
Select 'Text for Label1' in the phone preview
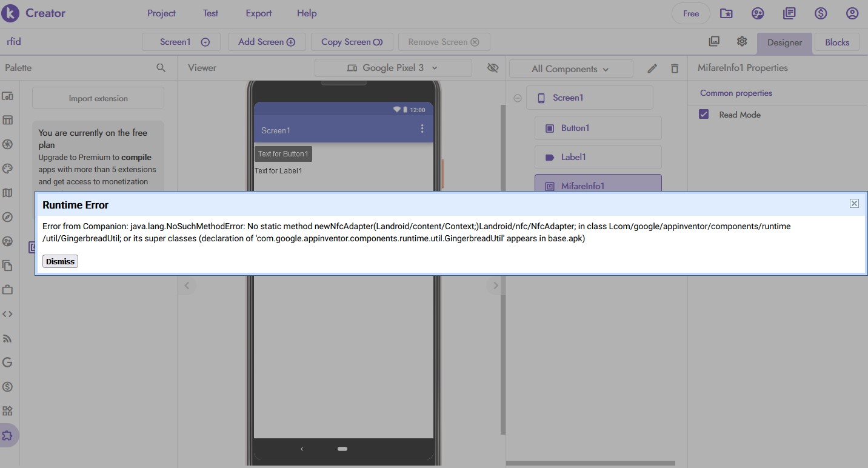click(279, 171)
